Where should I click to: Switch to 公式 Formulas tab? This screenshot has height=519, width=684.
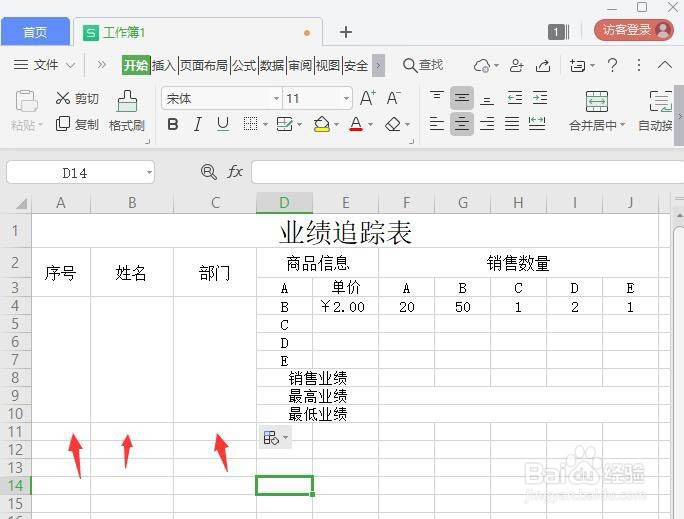point(244,65)
